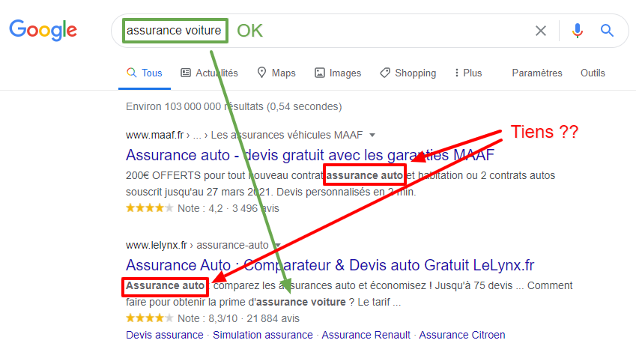Viewport: 636px width, 364px height.
Task: Open the Outils menu
Action: pyautogui.click(x=593, y=73)
